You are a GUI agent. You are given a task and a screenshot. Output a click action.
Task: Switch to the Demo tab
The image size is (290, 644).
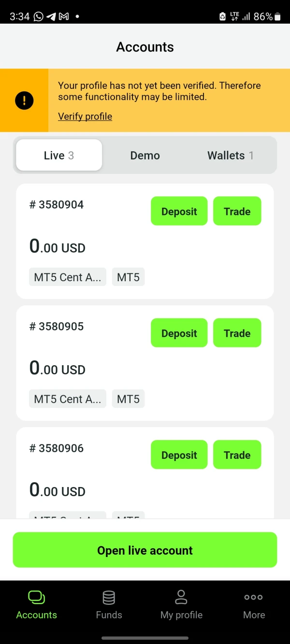[x=145, y=156]
